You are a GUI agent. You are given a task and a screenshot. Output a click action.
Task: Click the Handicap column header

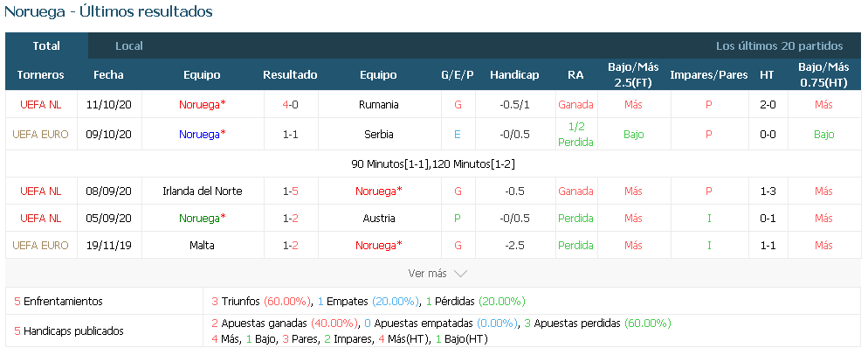point(514,75)
